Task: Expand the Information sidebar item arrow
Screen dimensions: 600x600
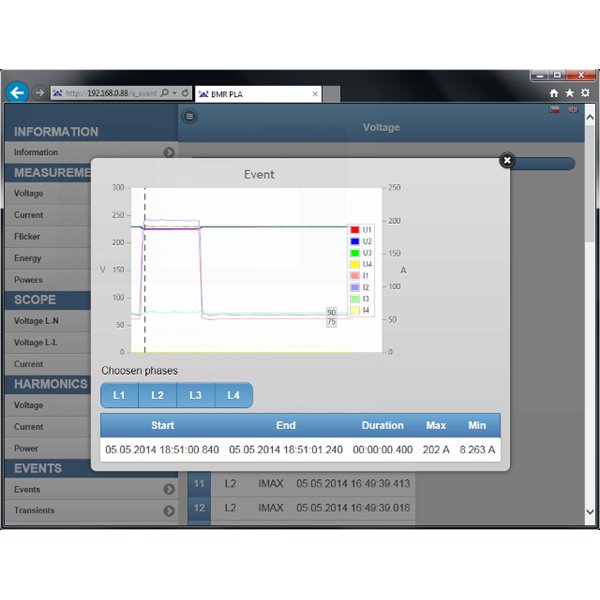Action: (x=169, y=152)
